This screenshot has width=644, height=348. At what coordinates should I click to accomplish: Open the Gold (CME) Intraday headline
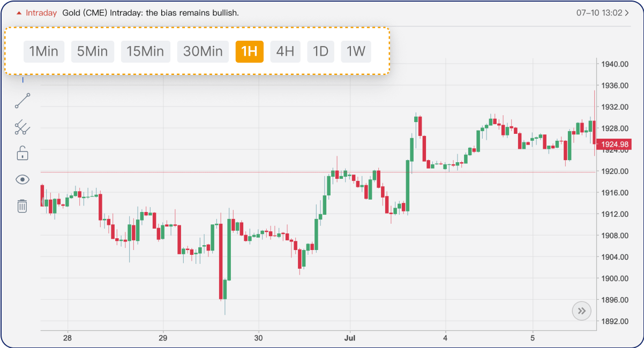pyautogui.click(x=151, y=13)
